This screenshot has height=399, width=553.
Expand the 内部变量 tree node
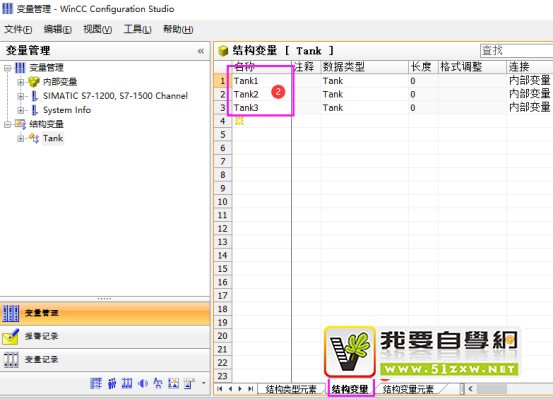(x=20, y=82)
